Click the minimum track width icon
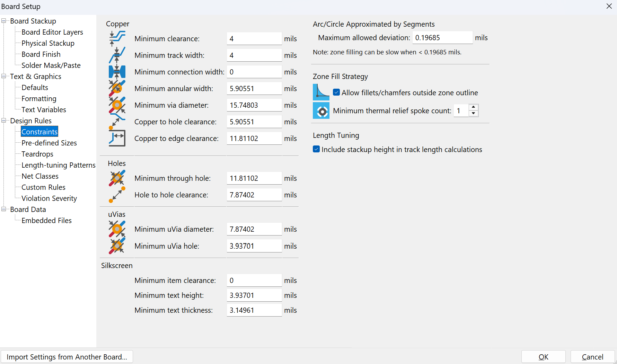 coord(117,55)
